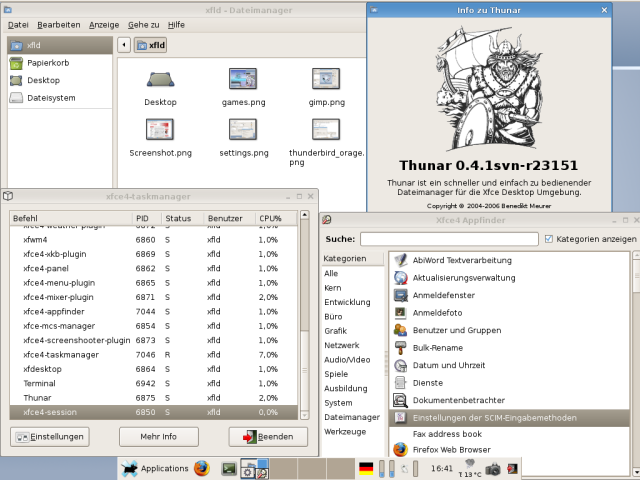Select the games.png thumbnail
The height and width of the screenshot is (480, 640).
tap(243, 79)
